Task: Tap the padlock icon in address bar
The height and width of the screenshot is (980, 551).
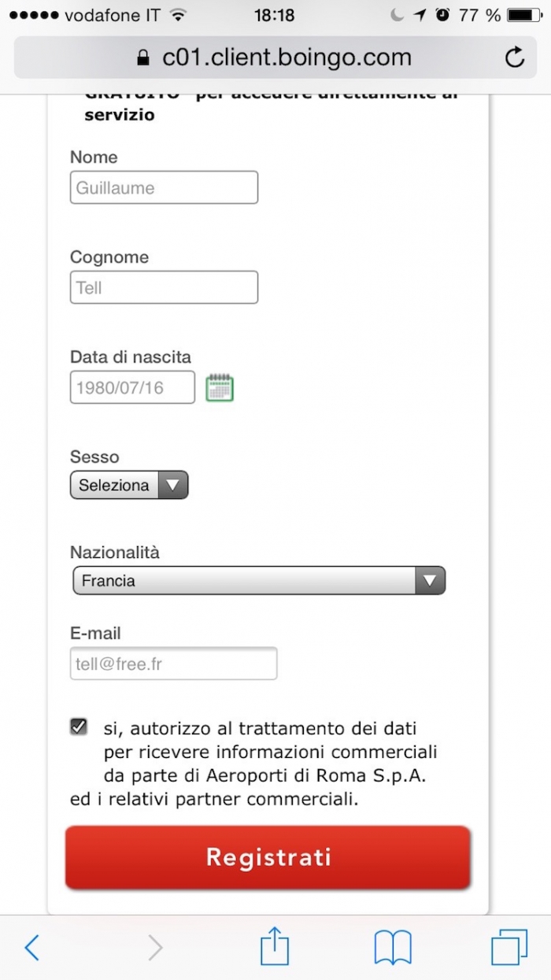Action: tap(142, 58)
